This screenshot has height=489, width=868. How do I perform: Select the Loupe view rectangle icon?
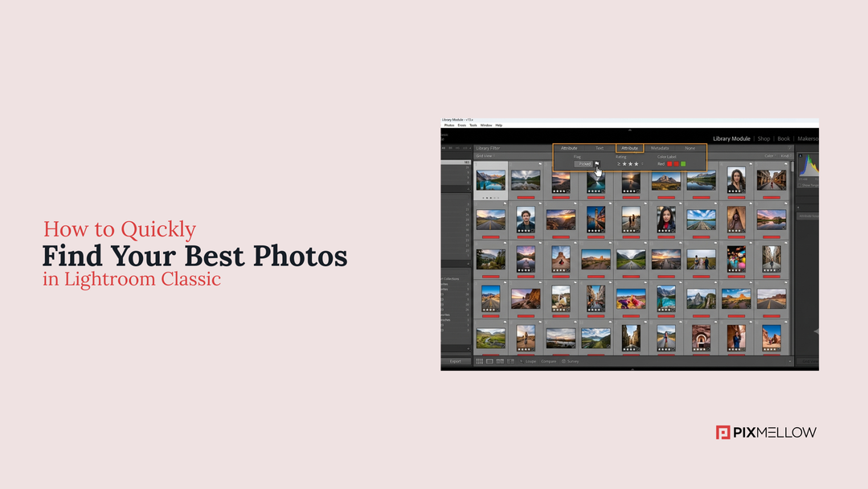click(x=489, y=361)
